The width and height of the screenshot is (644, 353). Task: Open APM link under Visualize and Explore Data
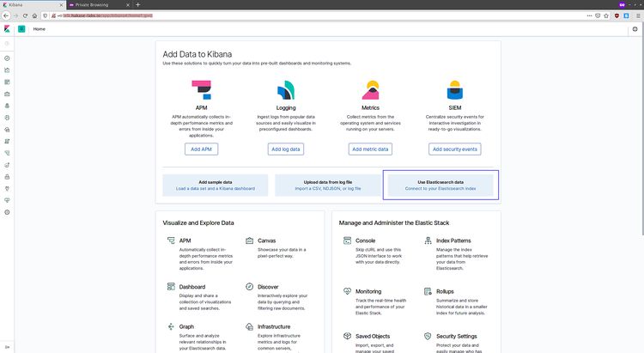click(x=185, y=240)
